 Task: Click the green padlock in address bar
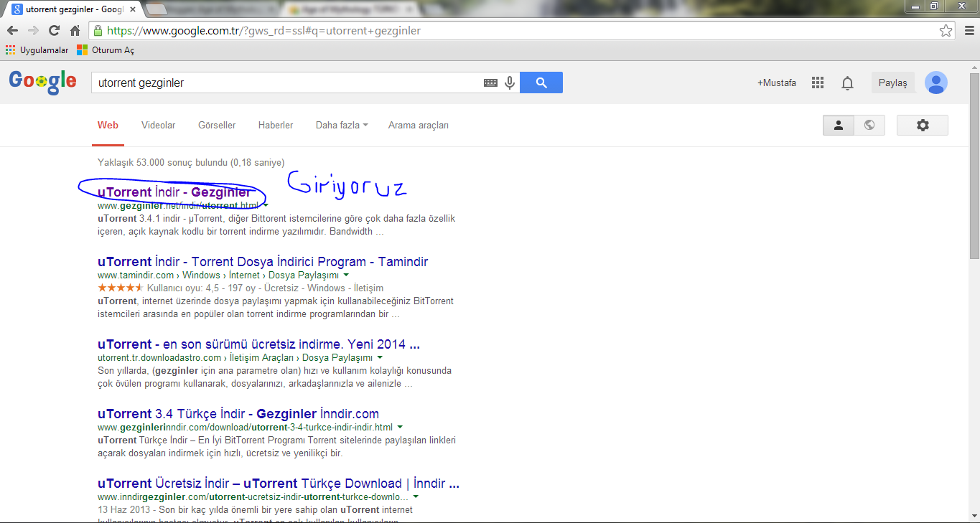coord(98,31)
